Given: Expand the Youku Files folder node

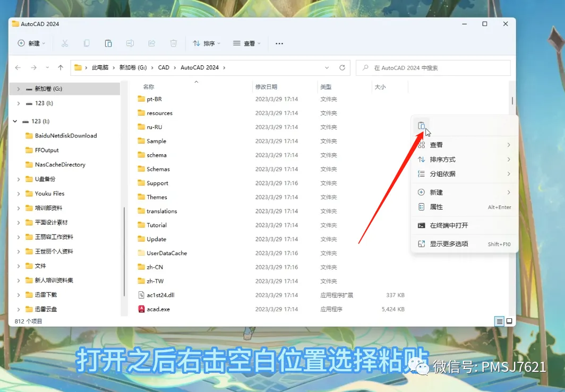Looking at the screenshot, I should [19, 193].
